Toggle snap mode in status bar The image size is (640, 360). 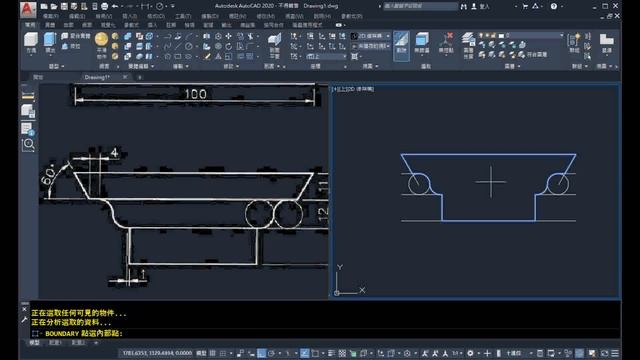[223, 353]
